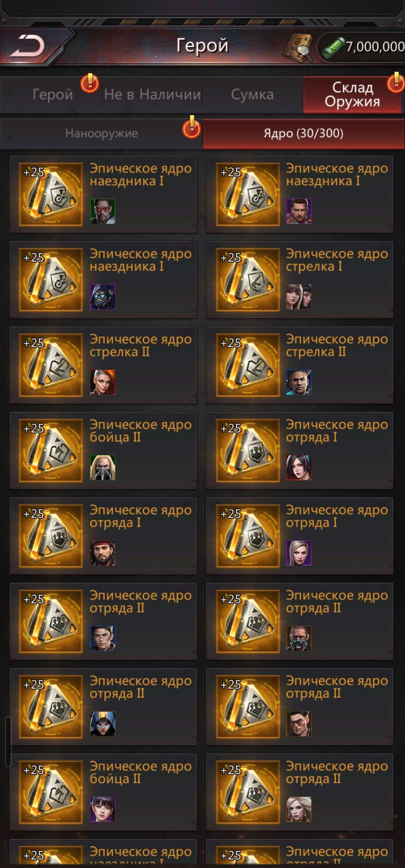
Task: Select first Эпическое ядро наездника I core icon
Action: pos(51,194)
